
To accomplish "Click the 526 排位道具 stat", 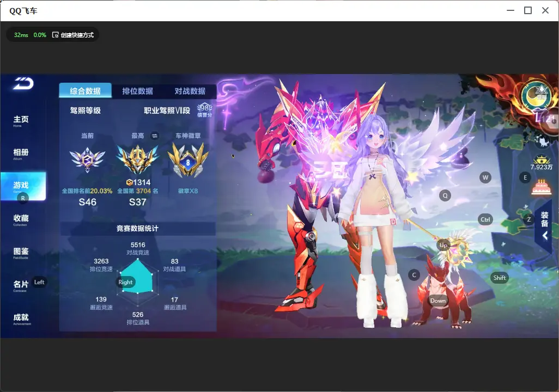I will point(138,318).
